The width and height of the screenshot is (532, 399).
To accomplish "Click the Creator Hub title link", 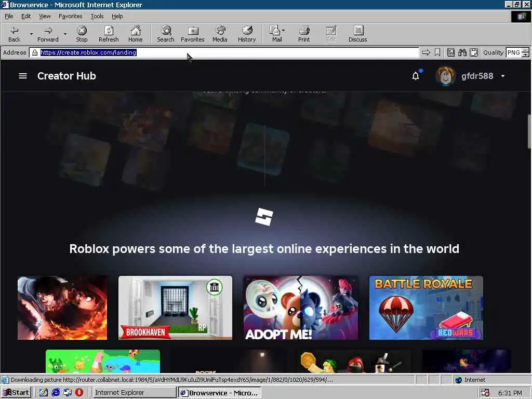I will [66, 76].
